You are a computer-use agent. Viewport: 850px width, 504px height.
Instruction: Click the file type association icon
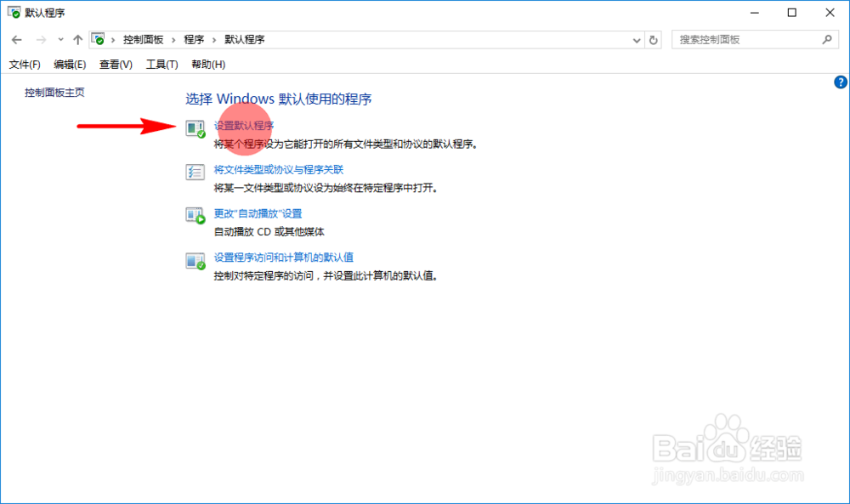pos(195,173)
